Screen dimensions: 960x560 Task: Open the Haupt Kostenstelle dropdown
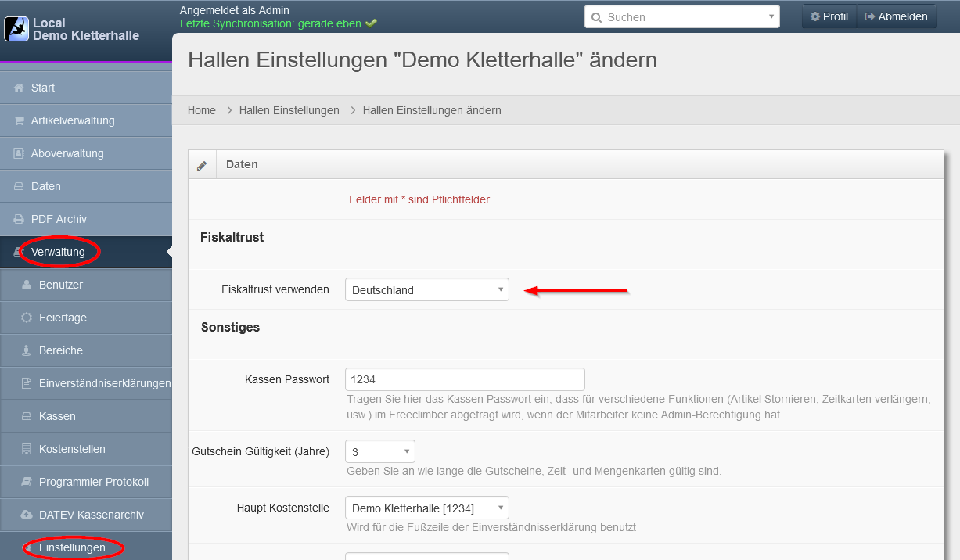(426, 508)
